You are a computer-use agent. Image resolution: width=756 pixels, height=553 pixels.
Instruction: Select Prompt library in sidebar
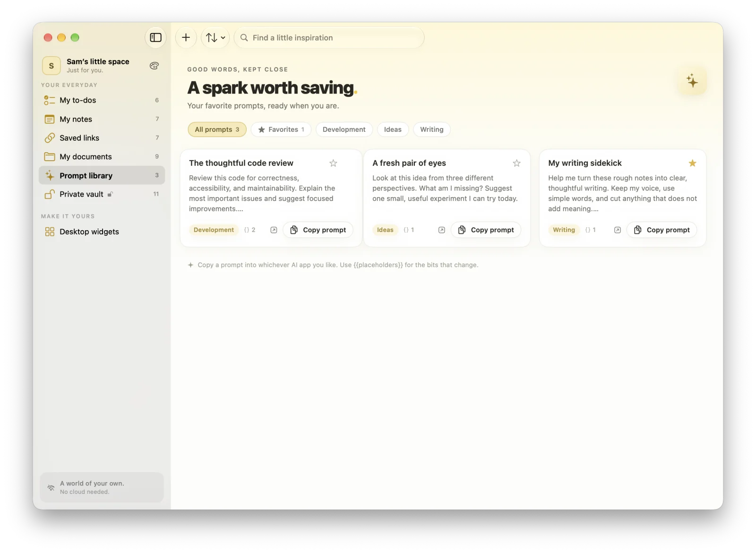(x=102, y=175)
